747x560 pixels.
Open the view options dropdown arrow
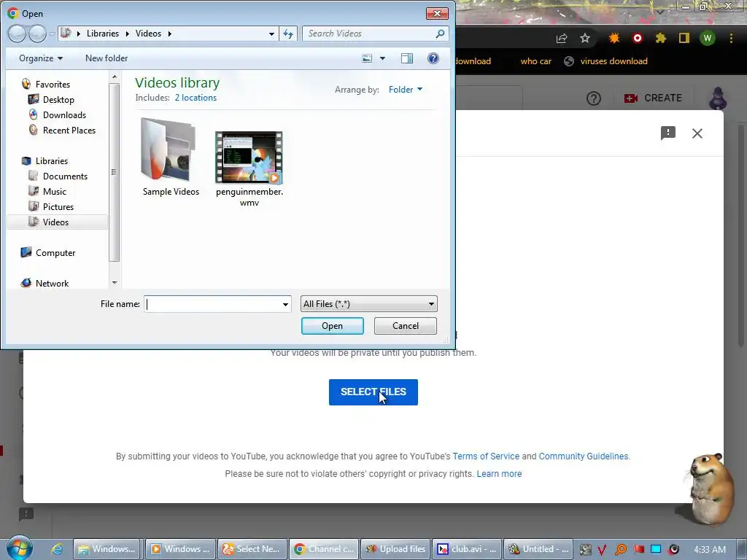pos(382,58)
